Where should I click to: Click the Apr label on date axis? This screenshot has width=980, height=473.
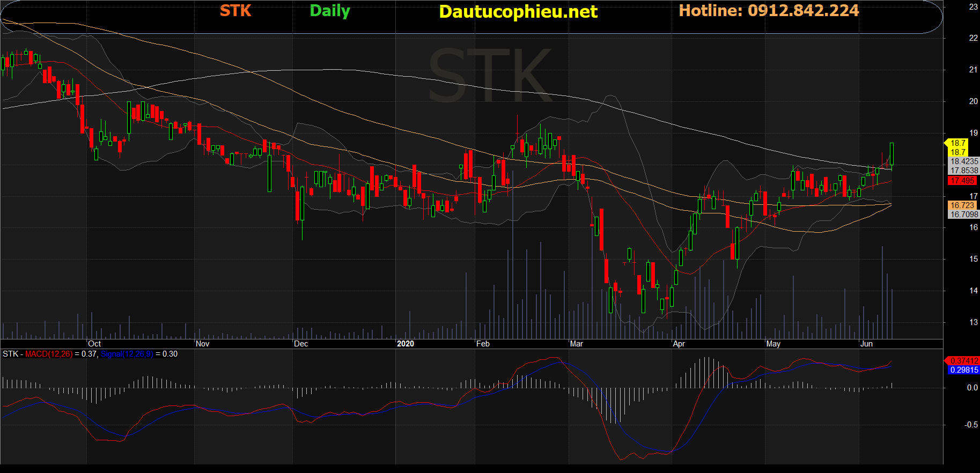[x=679, y=344]
